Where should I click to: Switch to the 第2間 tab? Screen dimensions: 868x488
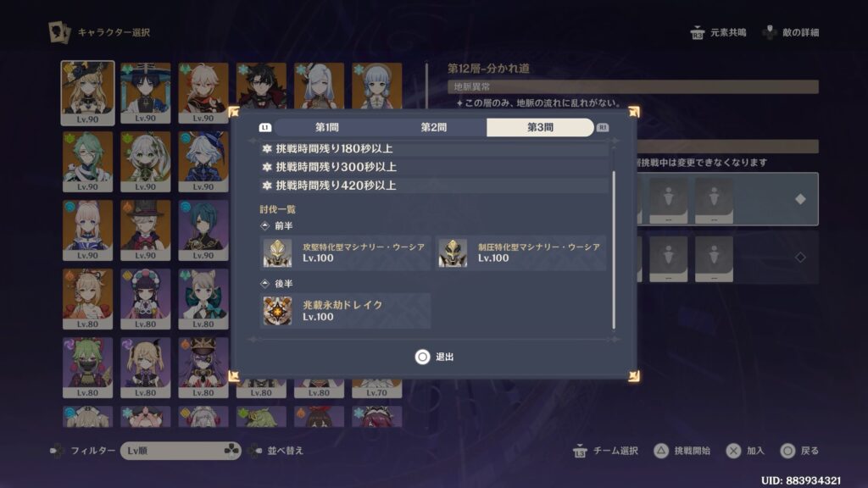click(433, 127)
